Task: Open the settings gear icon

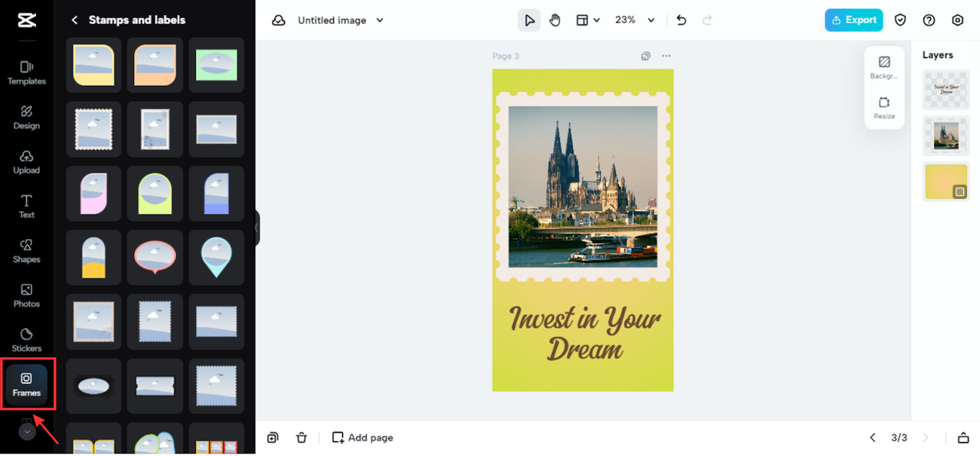Action: click(958, 21)
